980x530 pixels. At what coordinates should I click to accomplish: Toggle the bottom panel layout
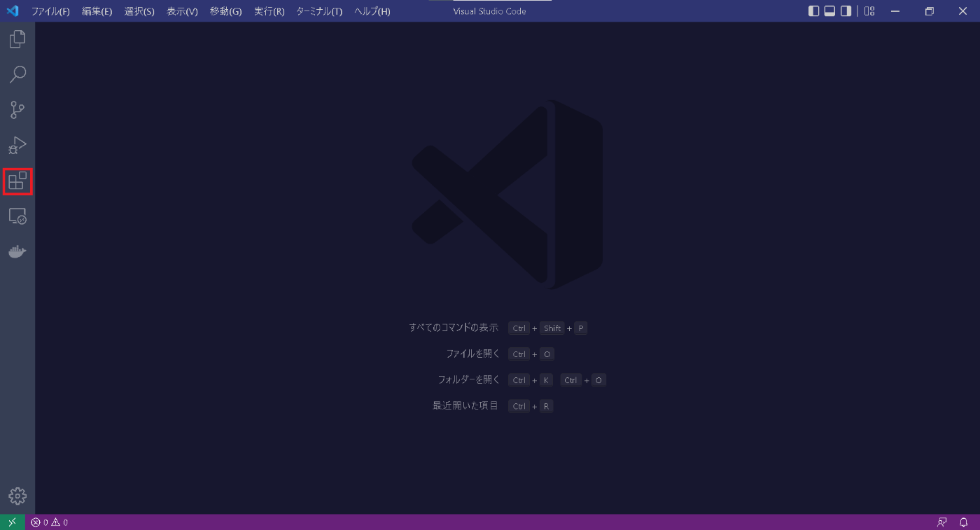tap(829, 11)
